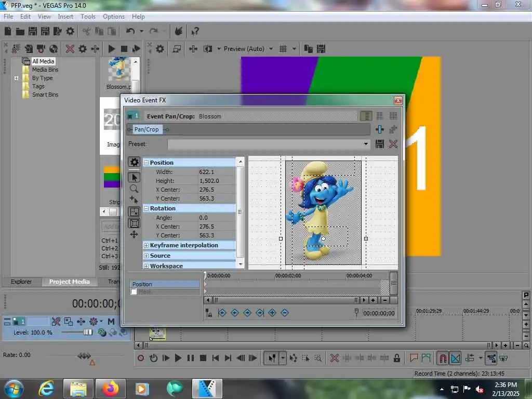The width and height of the screenshot is (532, 399).
Task: Open the Preset dropdown
Action: coord(366,144)
